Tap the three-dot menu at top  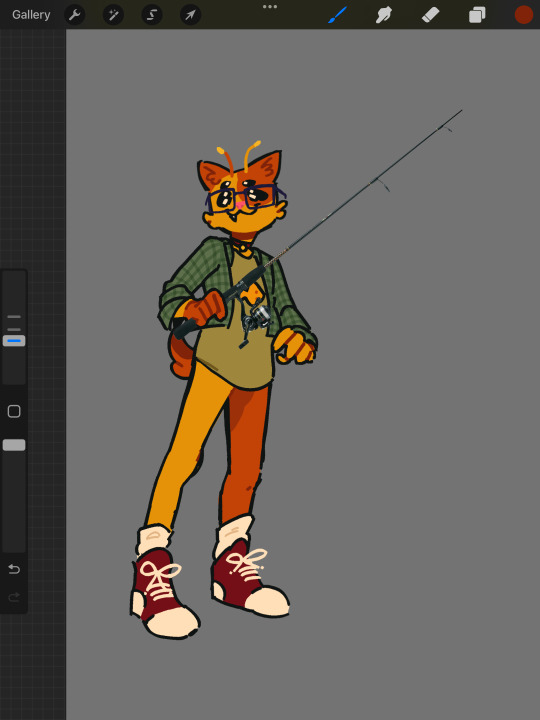(x=270, y=6)
